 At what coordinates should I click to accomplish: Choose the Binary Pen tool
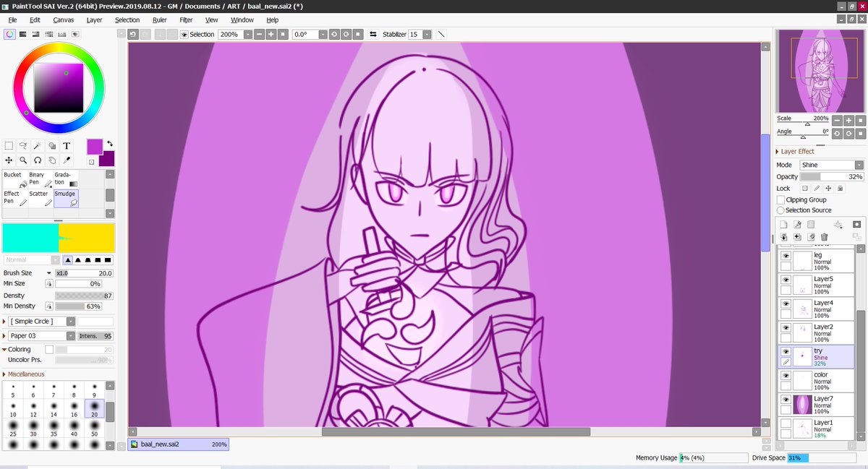pos(40,179)
